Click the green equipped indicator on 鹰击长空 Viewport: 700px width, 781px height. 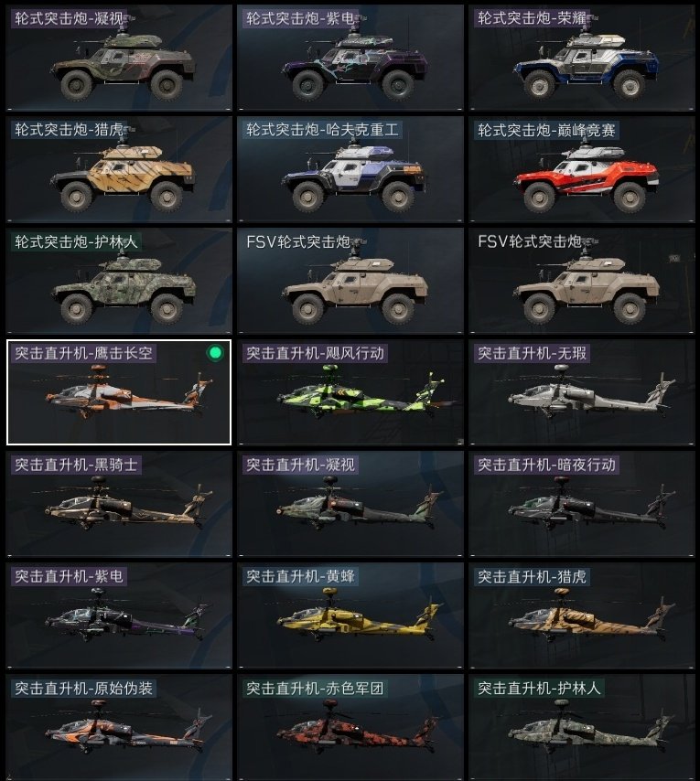[x=215, y=353]
